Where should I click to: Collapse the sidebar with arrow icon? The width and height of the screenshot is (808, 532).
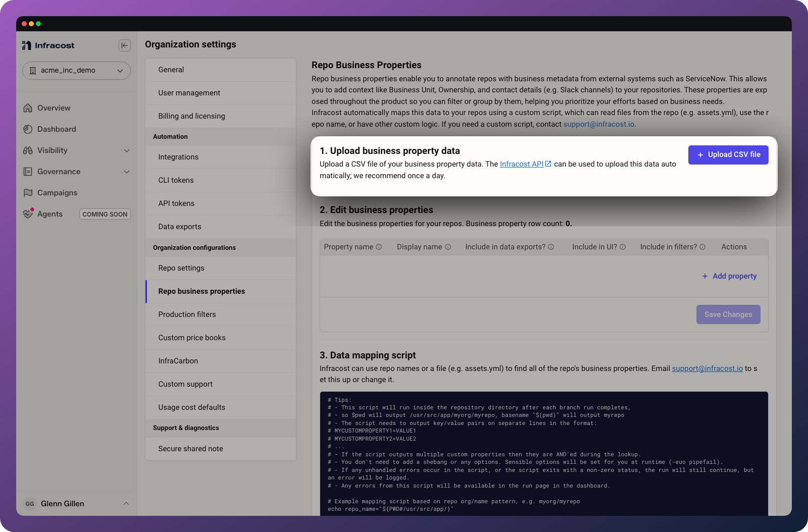pyautogui.click(x=125, y=45)
